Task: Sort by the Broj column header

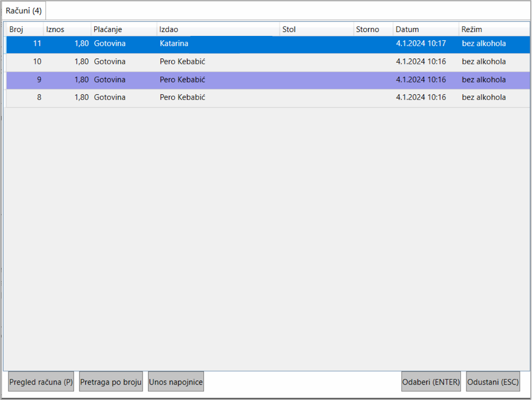Action: tap(24, 29)
